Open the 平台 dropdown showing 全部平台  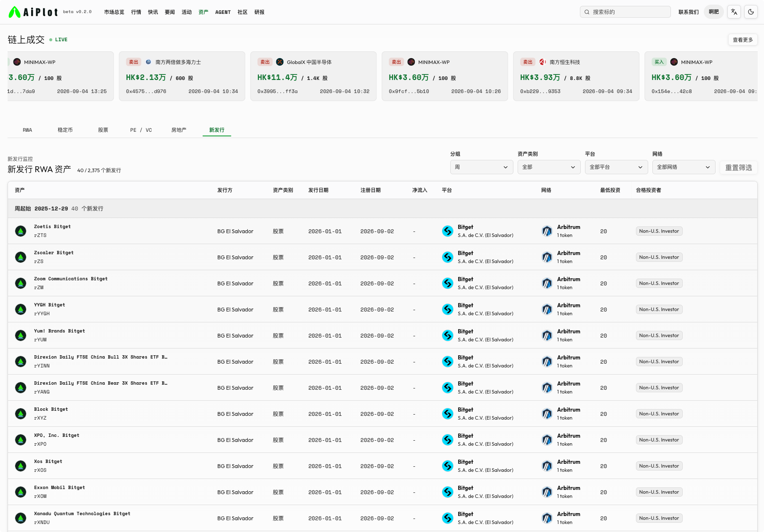point(617,167)
